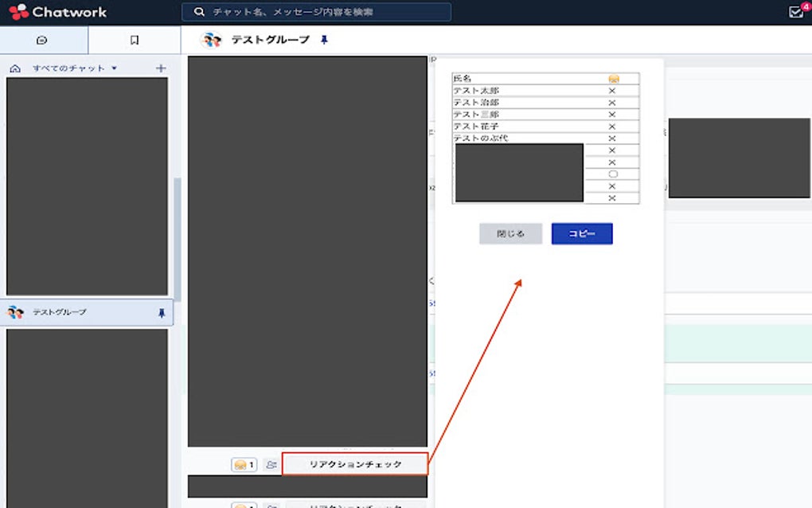Select the circle mark in the reaction table
This screenshot has width=812, height=508.
tap(612, 173)
